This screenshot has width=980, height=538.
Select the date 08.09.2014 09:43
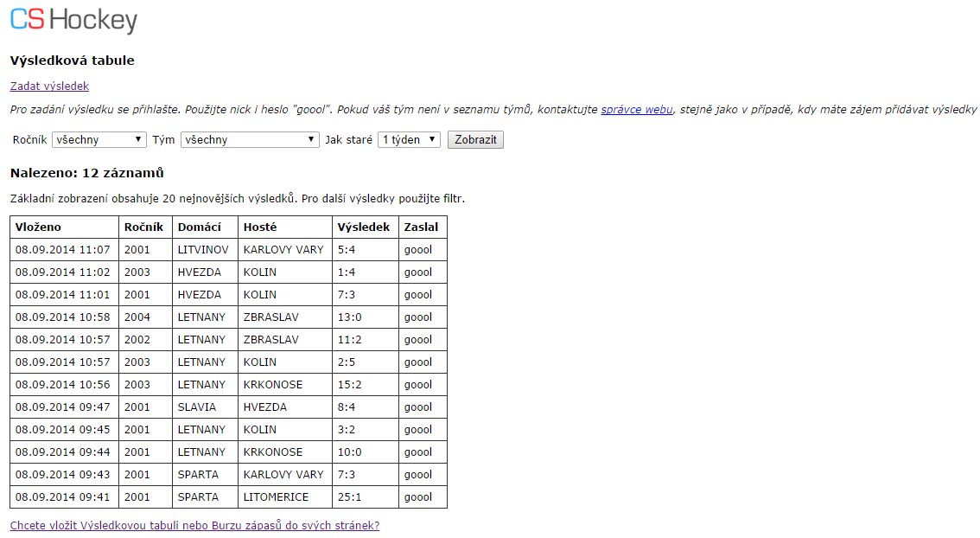[62, 475]
